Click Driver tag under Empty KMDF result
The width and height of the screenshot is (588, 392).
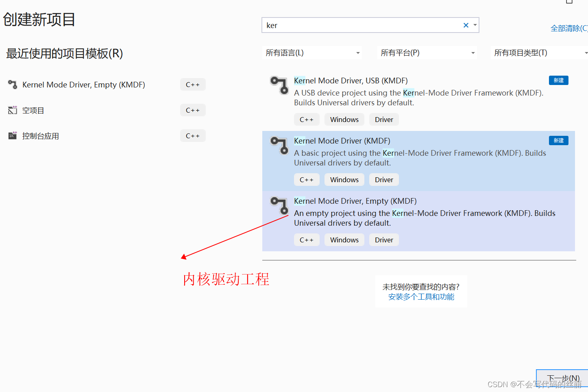coord(384,240)
